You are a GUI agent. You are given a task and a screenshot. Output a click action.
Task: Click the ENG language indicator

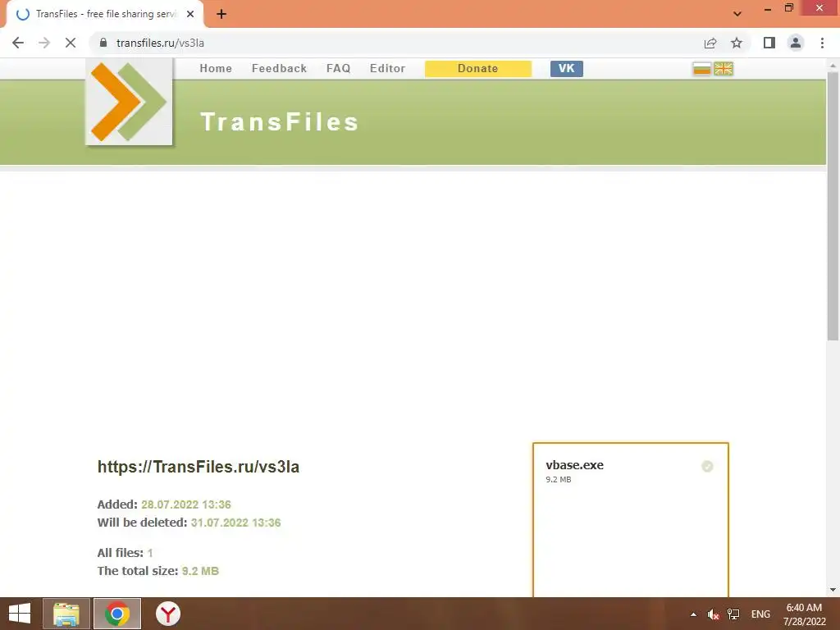[x=760, y=614]
